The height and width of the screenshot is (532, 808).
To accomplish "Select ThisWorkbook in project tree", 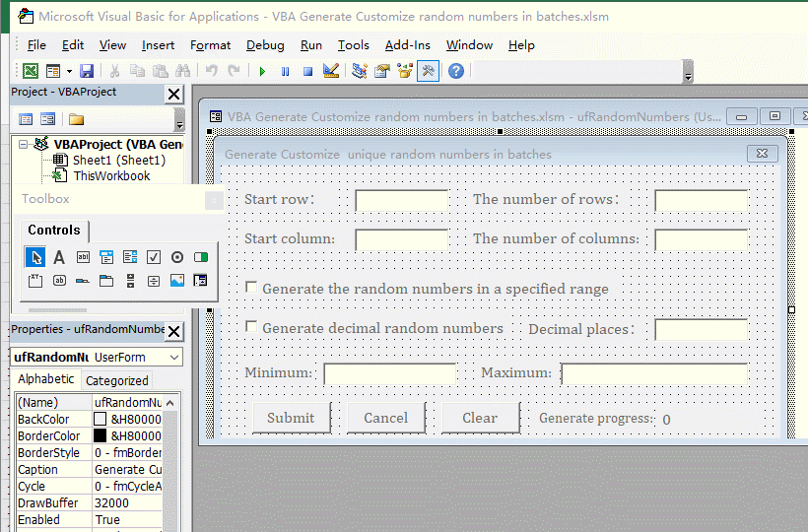I will [111, 176].
